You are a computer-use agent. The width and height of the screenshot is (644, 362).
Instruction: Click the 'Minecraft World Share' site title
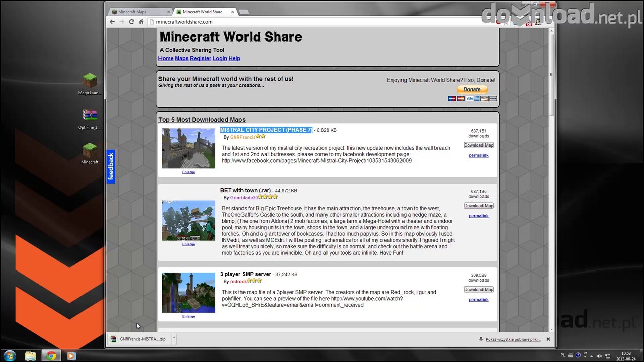[231, 37]
